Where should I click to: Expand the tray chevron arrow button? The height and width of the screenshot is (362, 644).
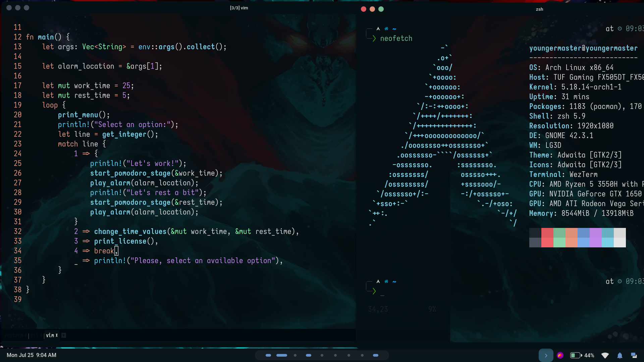546,355
